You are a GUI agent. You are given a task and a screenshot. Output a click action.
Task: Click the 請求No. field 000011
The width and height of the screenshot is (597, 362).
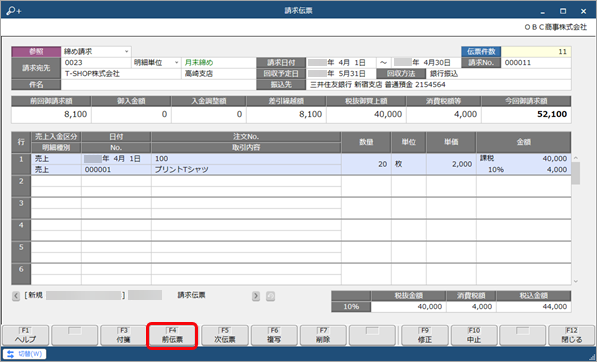point(536,62)
